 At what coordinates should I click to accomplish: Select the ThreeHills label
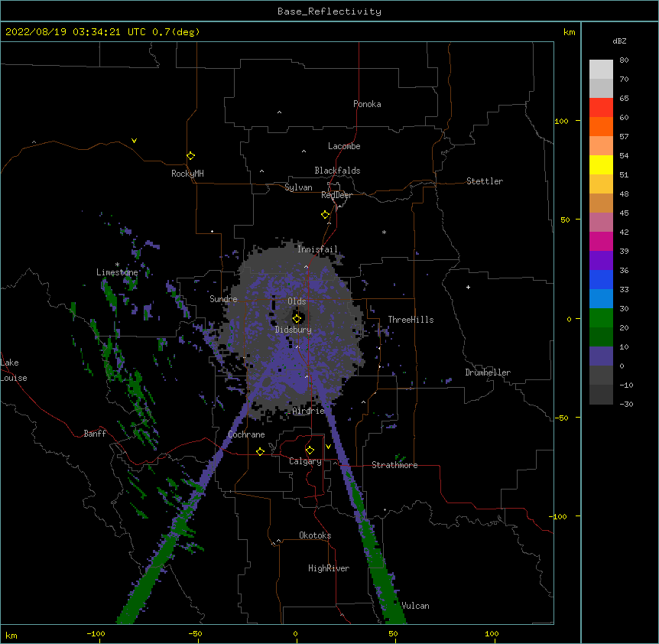411,320
